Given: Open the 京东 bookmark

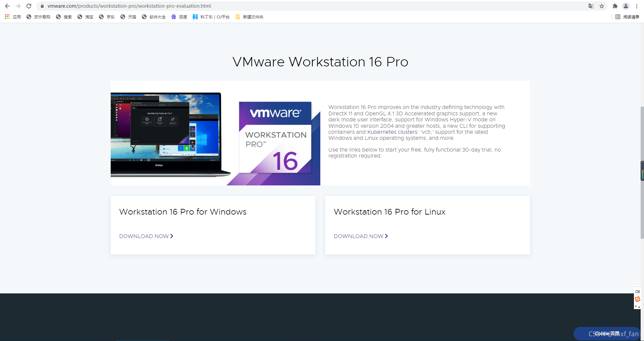Looking at the screenshot, I should (107, 17).
